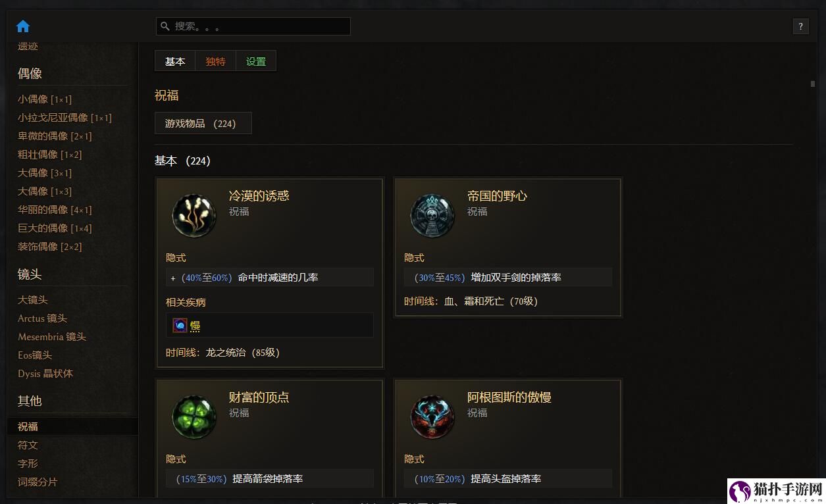The image size is (826, 504).
Task: Click the 慢 ailment icon
Action: (180, 325)
